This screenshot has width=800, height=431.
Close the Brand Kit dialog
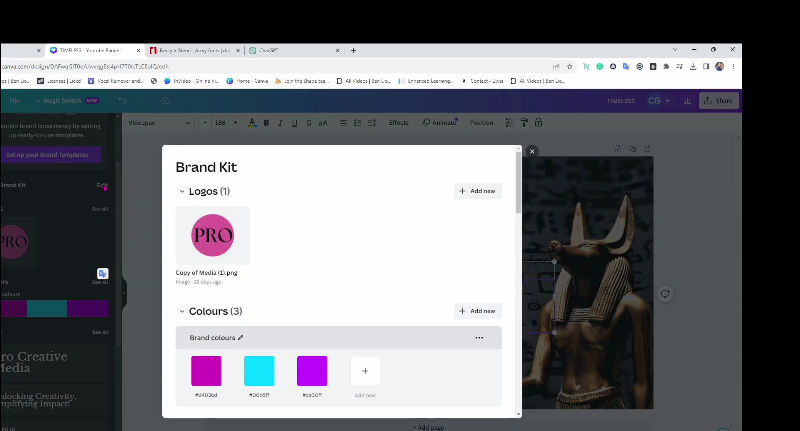click(x=532, y=151)
